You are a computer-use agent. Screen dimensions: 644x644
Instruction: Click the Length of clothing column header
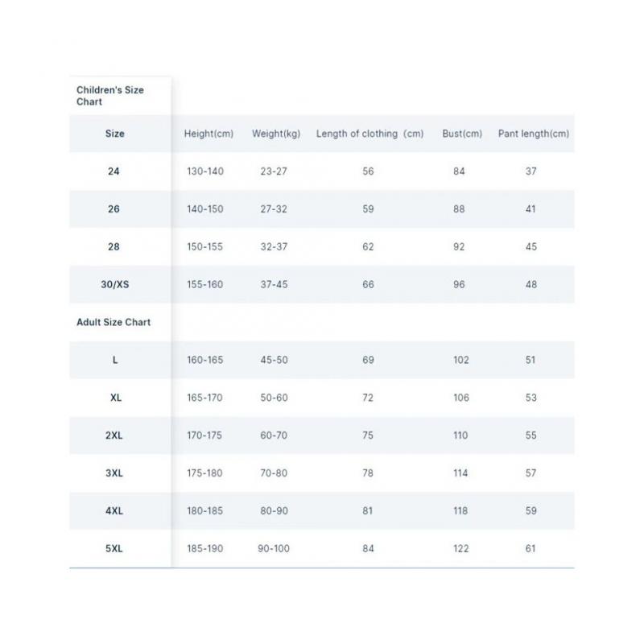click(369, 134)
